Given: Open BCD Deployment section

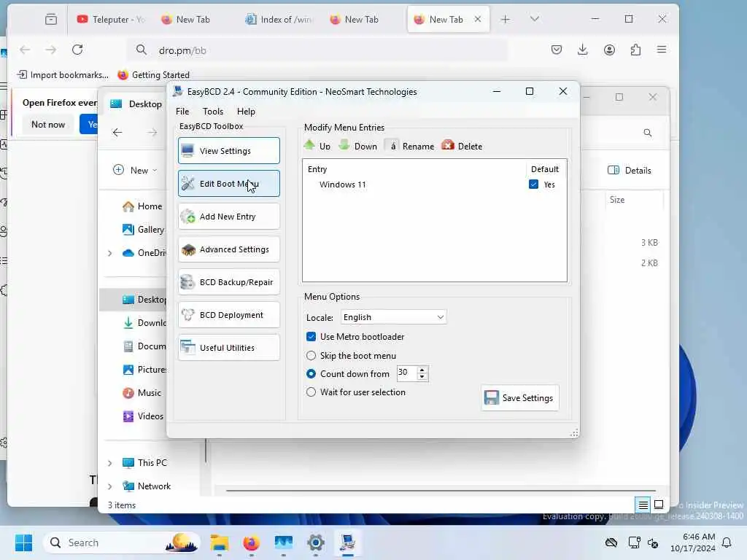Looking at the screenshot, I should click(x=228, y=315).
